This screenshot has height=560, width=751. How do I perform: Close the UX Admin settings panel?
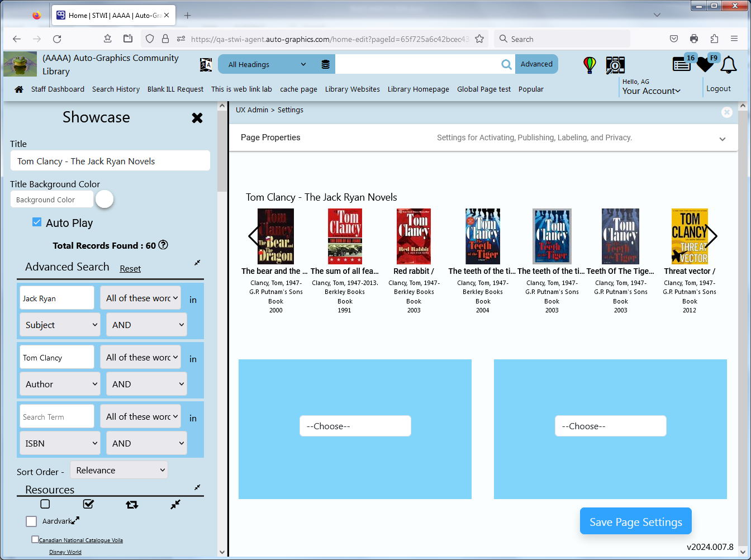pyautogui.click(x=726, y=112)
